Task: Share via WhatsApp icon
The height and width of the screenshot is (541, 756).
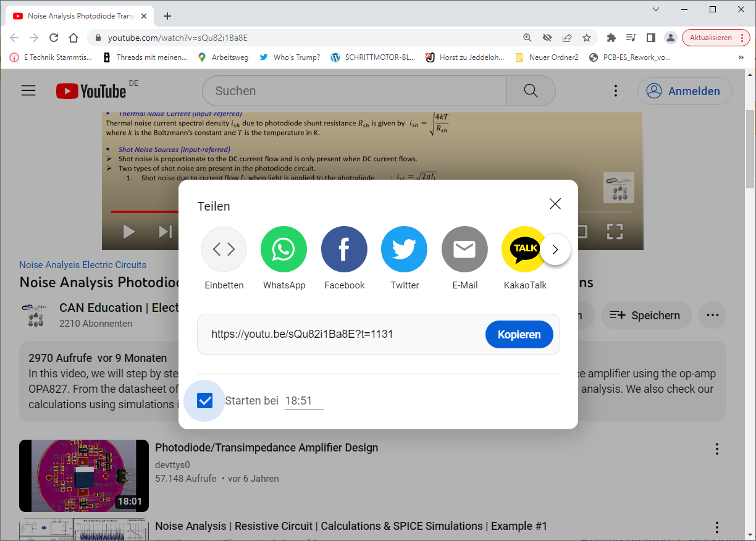Action: pyautogui.click(x=283, y=250)
